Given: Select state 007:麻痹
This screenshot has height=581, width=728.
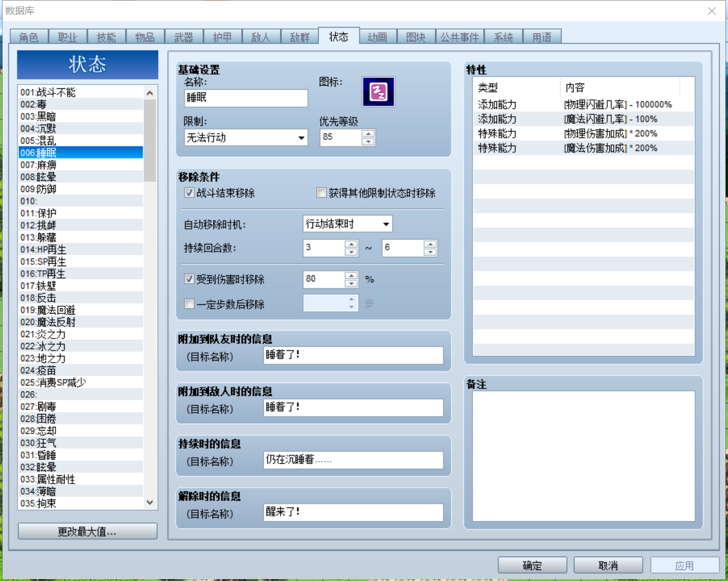Looking at the screenshot, I should point(81,164).
